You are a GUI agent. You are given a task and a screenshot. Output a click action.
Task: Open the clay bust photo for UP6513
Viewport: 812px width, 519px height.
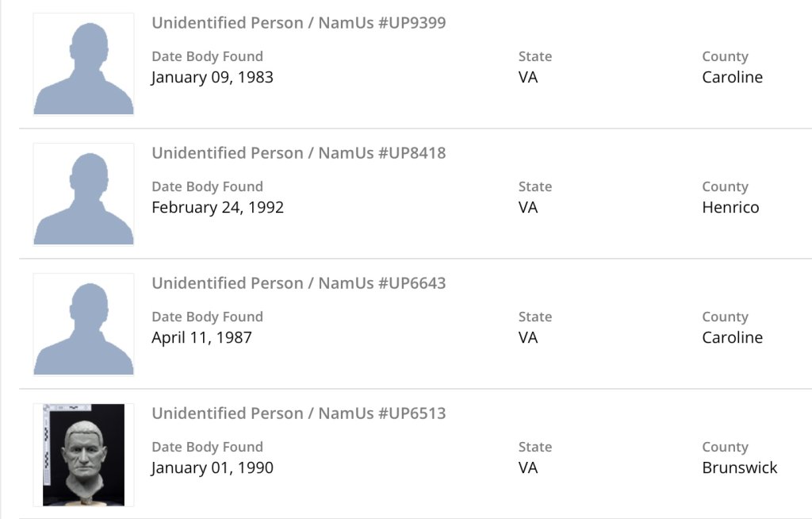[83, 455]
